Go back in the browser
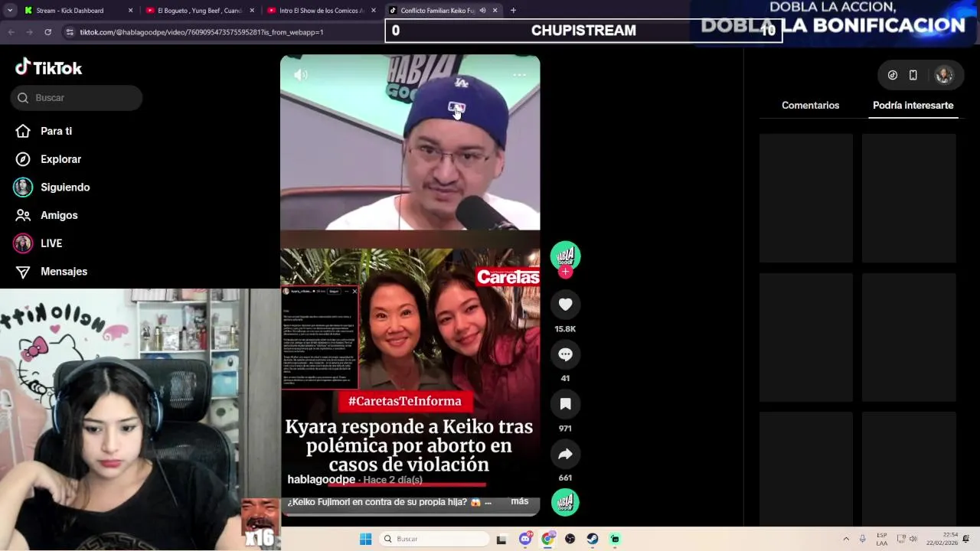Viewport: 980px width, 551px height. (x=11, y=32)
